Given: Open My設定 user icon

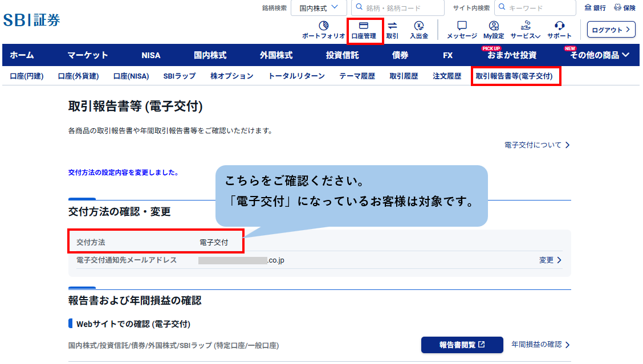Looking at the screenshot, I should 494,26.
